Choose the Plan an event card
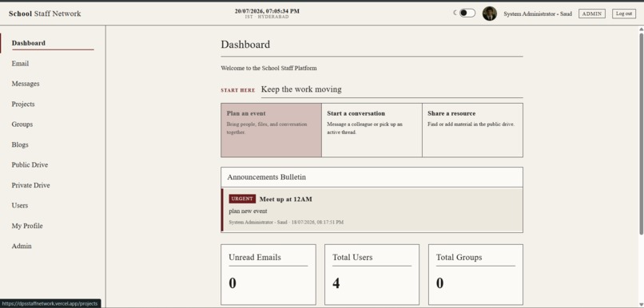Screen dimensions: 644x308 click(x=271, y=130)
